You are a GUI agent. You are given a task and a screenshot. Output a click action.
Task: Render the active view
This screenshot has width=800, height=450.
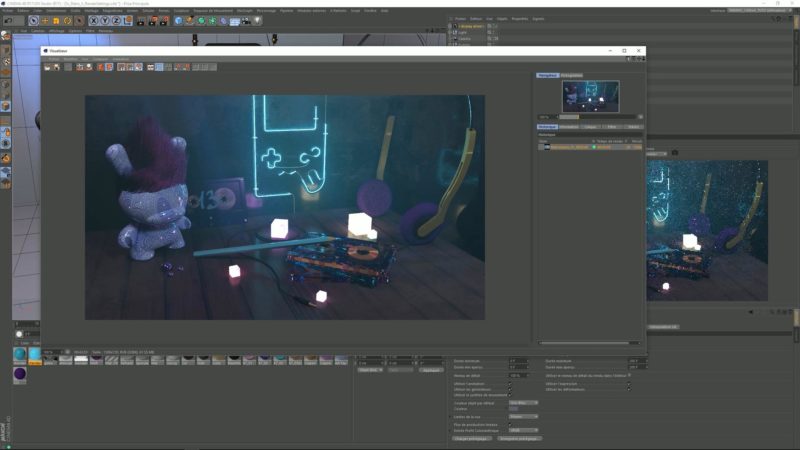pyautogui.click(x=141, y=21)
